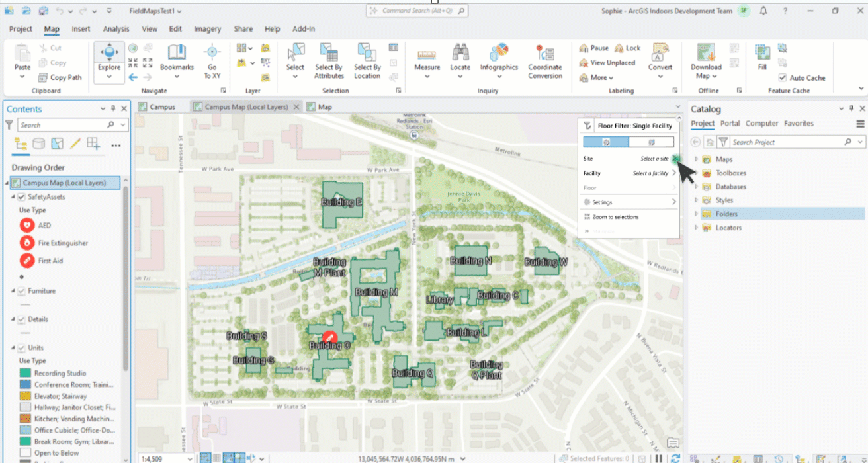The height and width of the screenshot is (463, 868).
Task: Click the refresh icon in status bar
Action: 675,458
